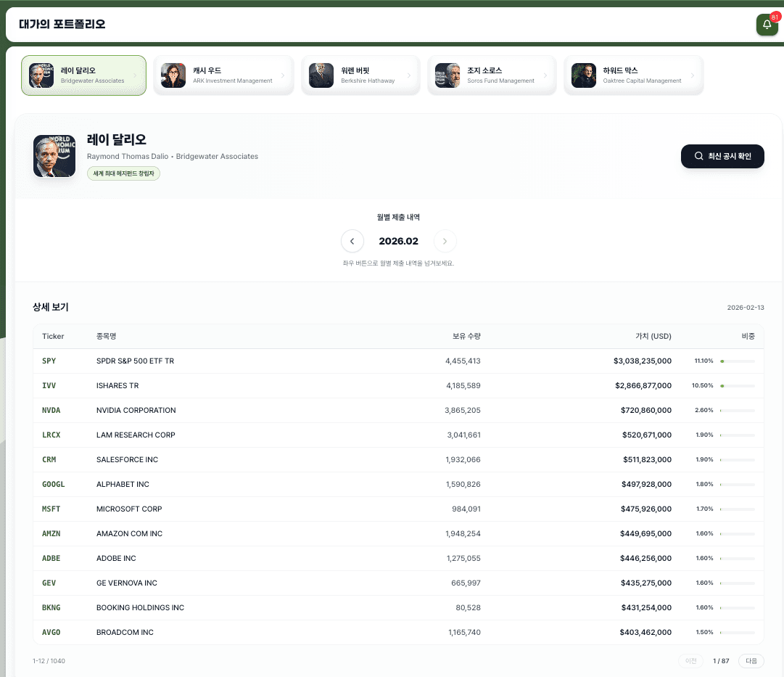Click the 2026-02-13 filing date
The height and width of the screenshot is (677, 784).
click(746, 308)
